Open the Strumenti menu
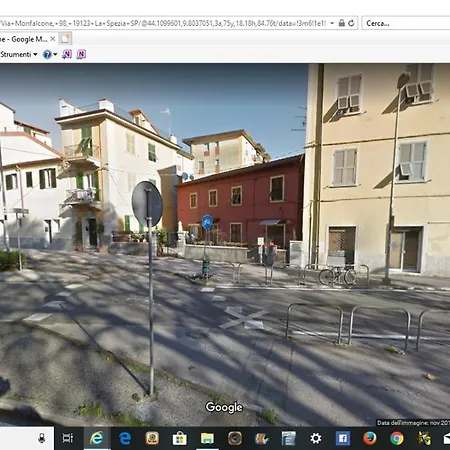 tap(19, 54)
